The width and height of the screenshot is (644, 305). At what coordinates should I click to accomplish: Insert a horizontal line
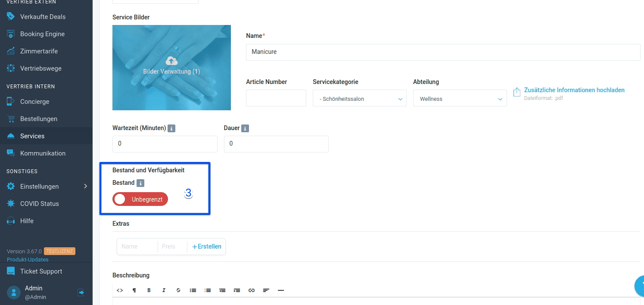[x=281, y=290]
